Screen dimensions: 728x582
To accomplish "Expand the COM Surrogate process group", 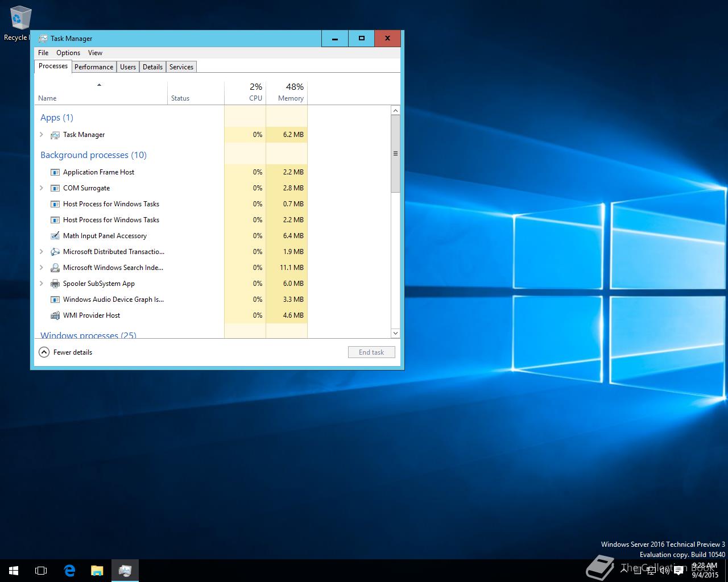I will (x=42, y=188).
